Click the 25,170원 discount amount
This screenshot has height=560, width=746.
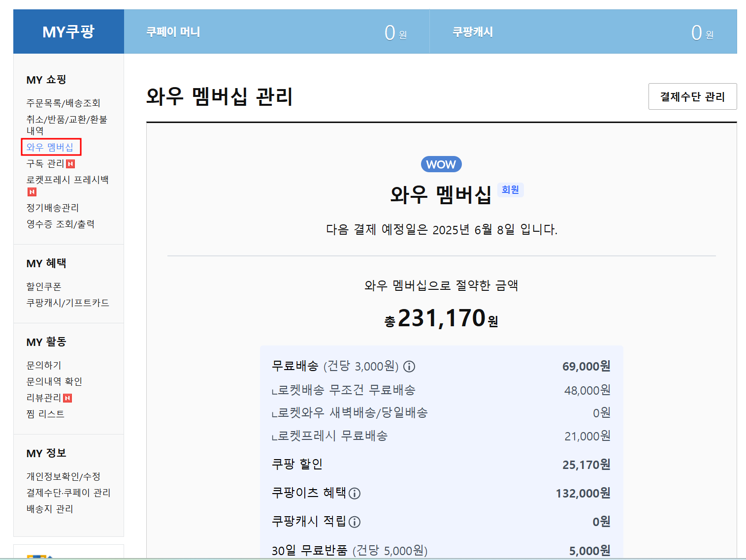coord(586,465)
